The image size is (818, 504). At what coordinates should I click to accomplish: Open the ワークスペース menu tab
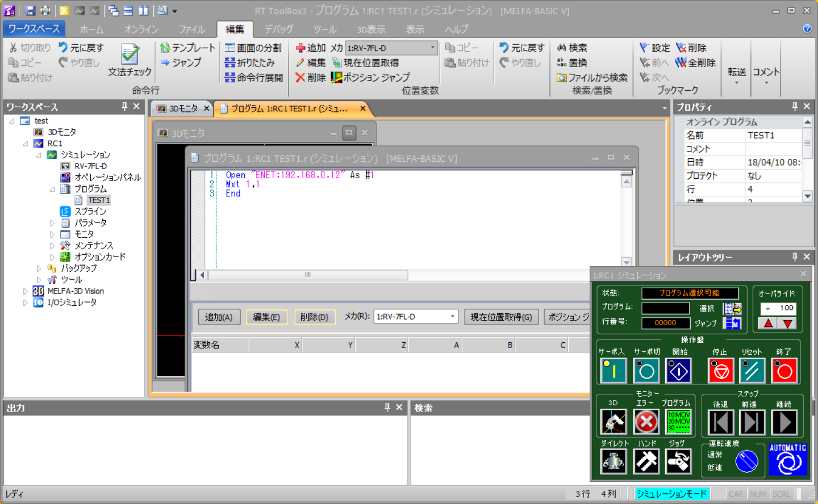pyautogui.click(x=34, y=28)
